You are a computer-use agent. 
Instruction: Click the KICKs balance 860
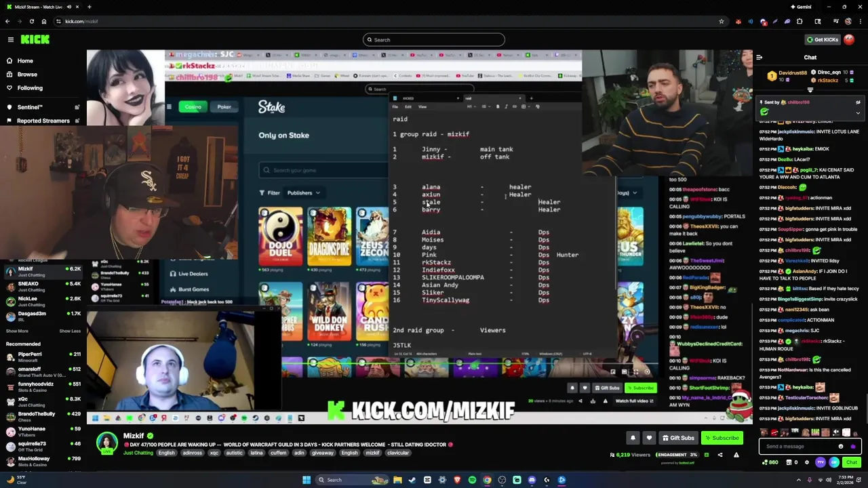[770, 463]
